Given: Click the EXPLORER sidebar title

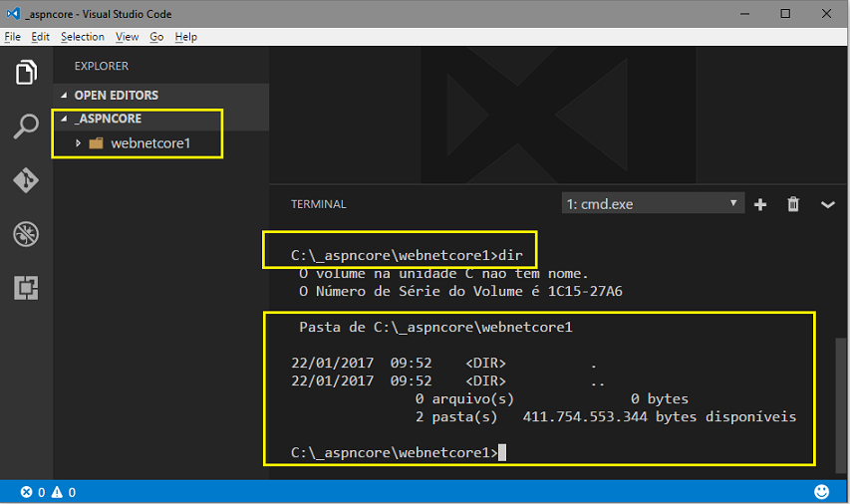Looking at the screenshot, I should pos(102,66).
